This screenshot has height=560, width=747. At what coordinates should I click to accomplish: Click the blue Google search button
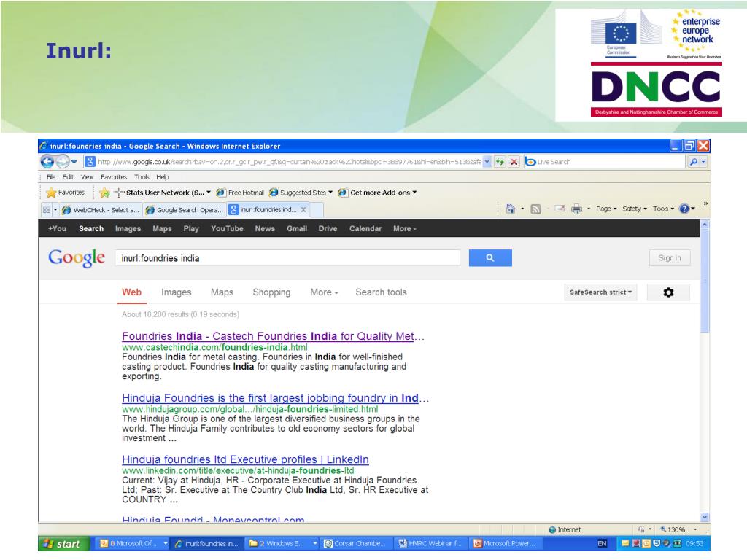(x=490, y=257)
